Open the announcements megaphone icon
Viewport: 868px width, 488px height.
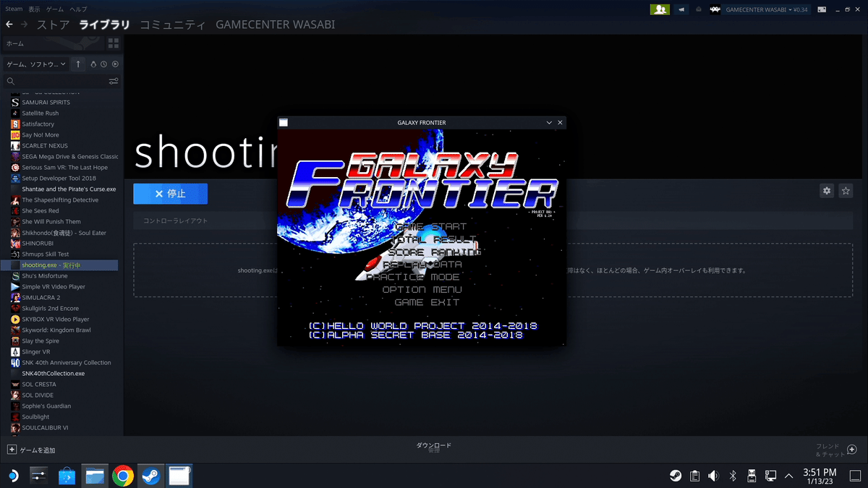pyautogui.click(x=683, y=9)
